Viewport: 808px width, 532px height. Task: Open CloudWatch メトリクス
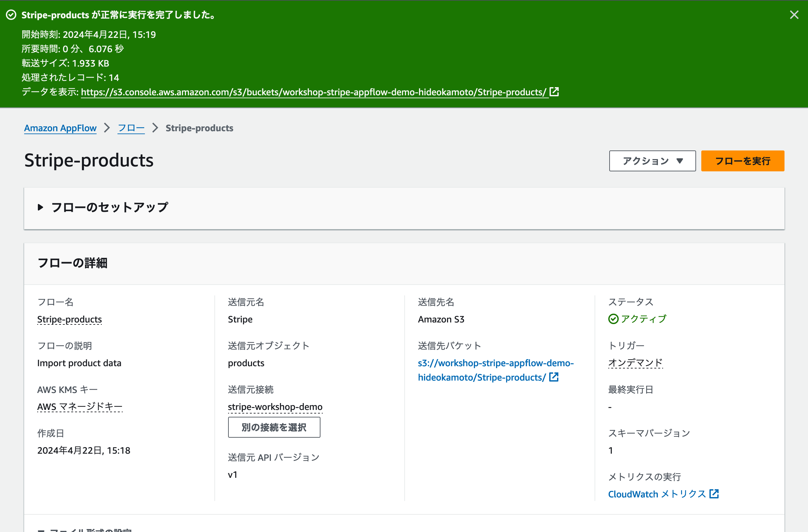pos(655,494)
